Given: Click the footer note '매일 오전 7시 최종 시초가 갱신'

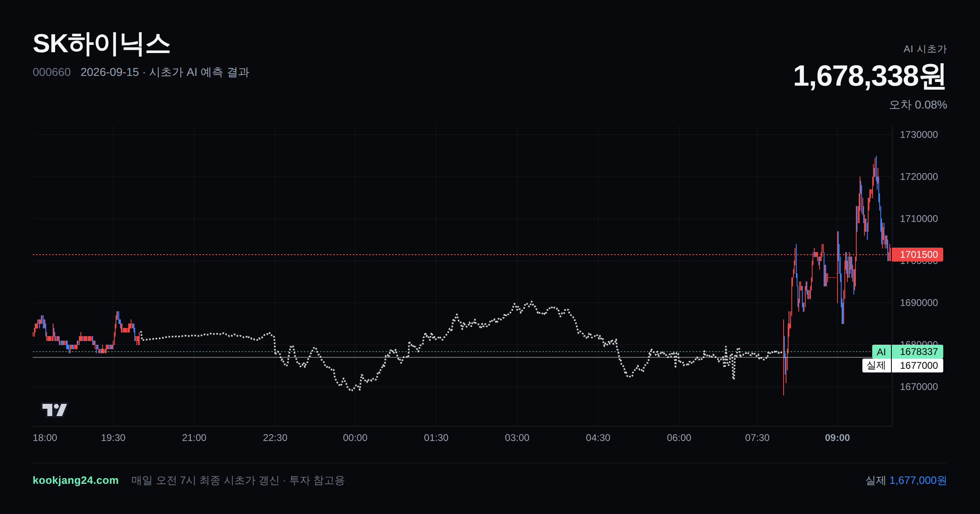Looking at the screenshot, I should [x=205, y=481].
